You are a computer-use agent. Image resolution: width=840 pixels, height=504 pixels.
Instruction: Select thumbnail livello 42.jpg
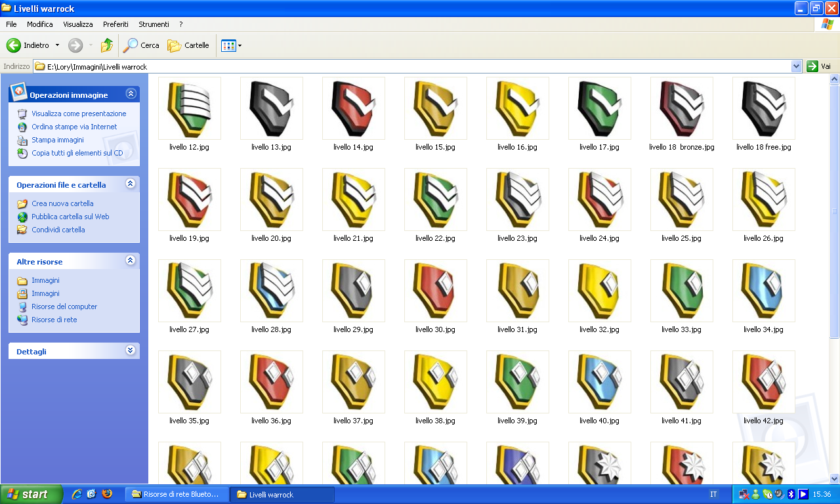[x=764, y=382]
